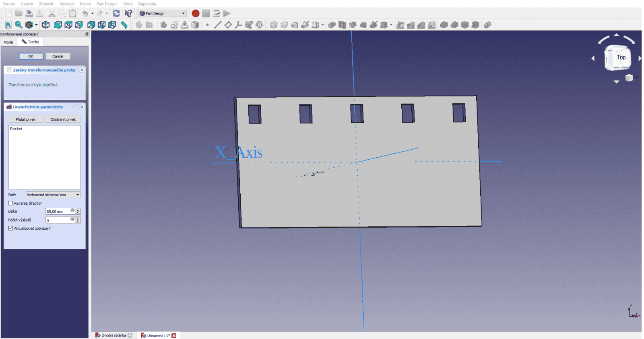Click the draw style no-entry icon

click(x=29, y=25)
